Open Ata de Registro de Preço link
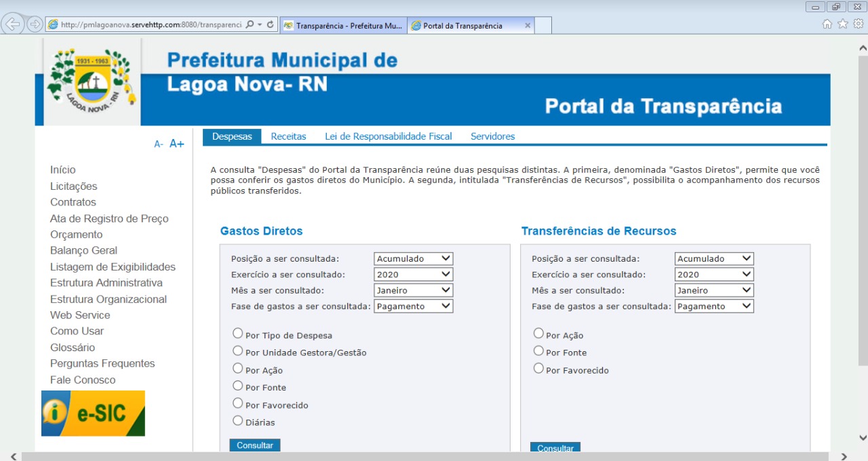Screen dimensions: 868x461 109,218
